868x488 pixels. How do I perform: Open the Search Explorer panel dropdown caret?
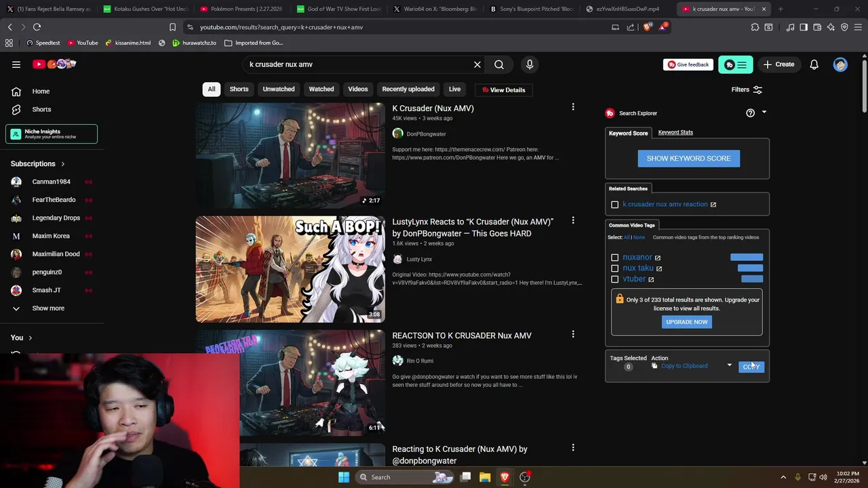click(764, 113)
